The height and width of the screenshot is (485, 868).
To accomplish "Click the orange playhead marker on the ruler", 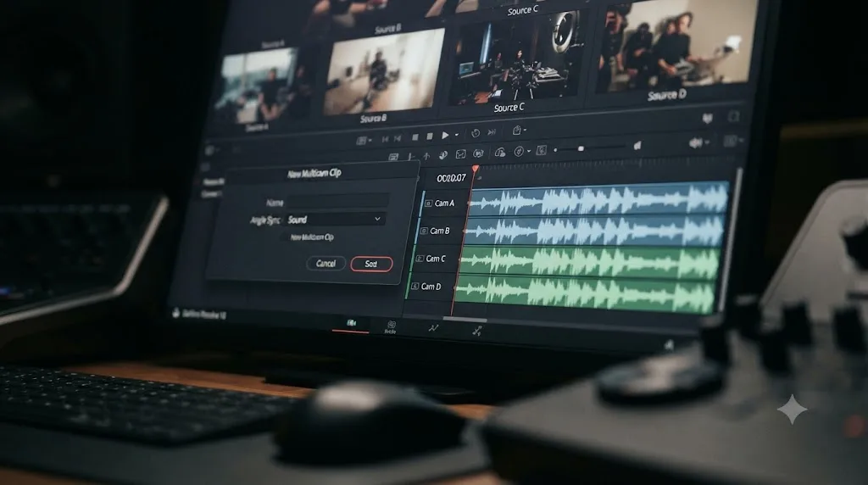I will (x=475, y=169).
